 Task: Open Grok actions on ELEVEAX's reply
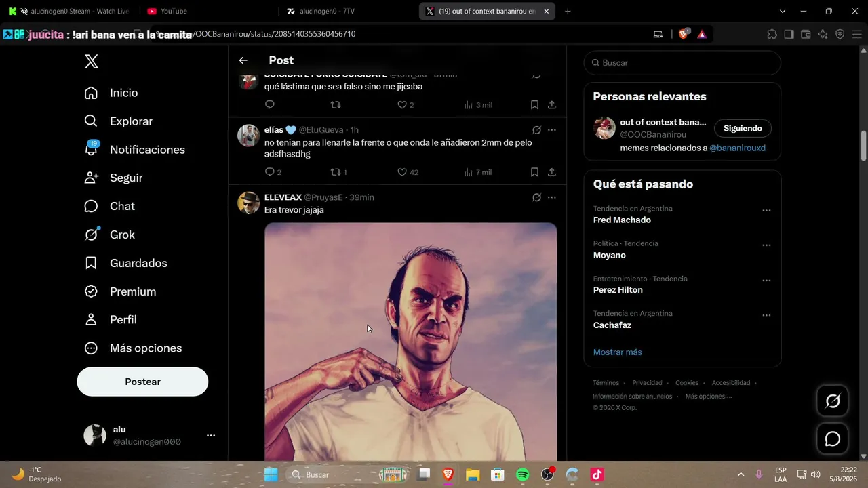(536, 197)
